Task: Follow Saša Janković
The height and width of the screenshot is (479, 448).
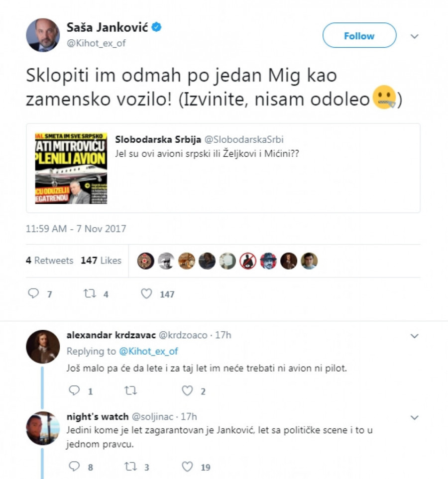Action: pos(359,35)
